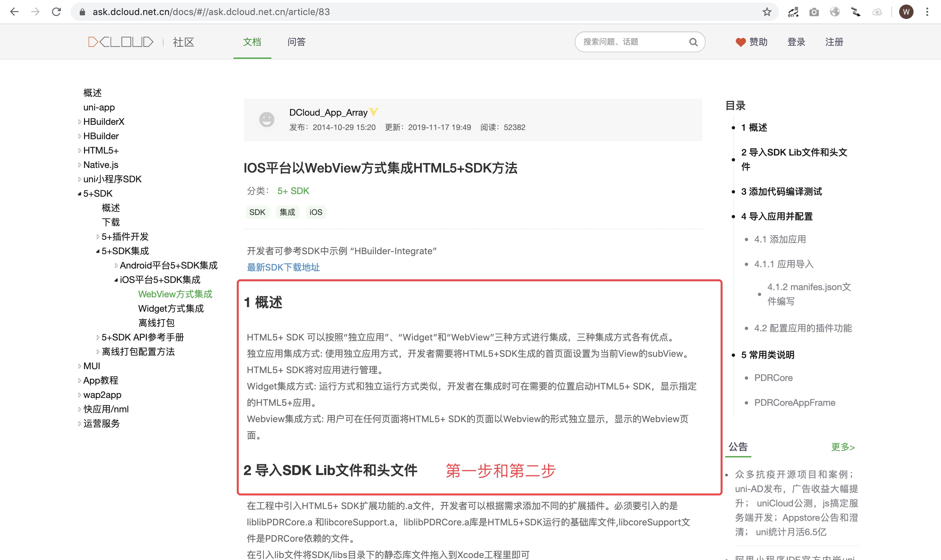Open 下载 under 5+SDK

[111, 222]
